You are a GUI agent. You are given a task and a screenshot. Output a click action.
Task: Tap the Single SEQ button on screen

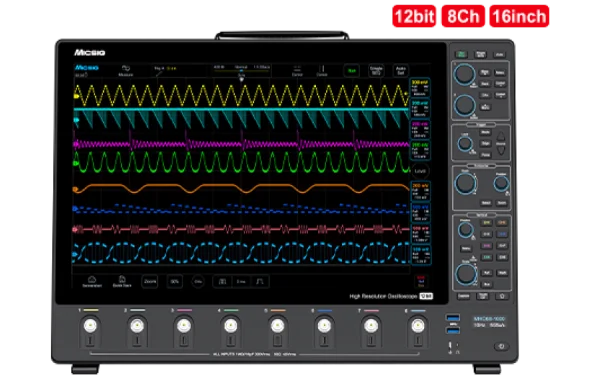pyautogui.click(x=376, y=70)
